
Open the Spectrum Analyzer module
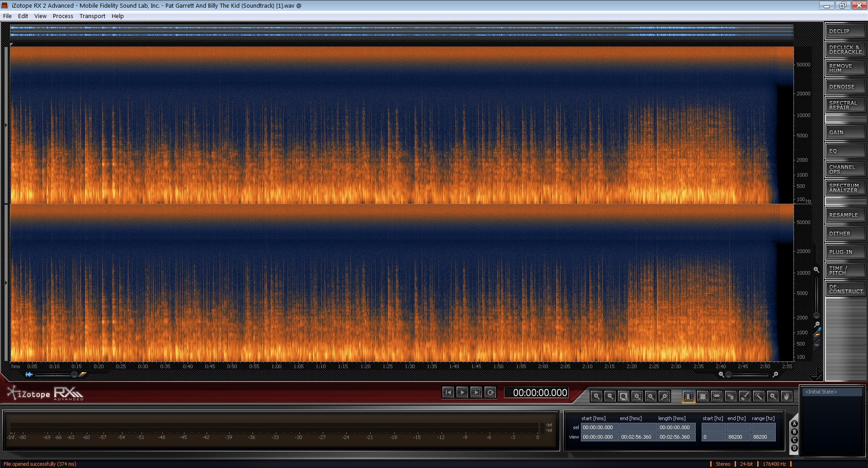(x=845, y=188)
